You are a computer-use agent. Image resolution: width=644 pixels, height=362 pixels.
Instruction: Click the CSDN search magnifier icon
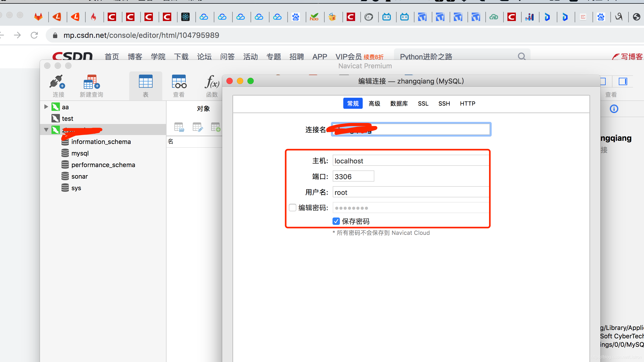522,56
